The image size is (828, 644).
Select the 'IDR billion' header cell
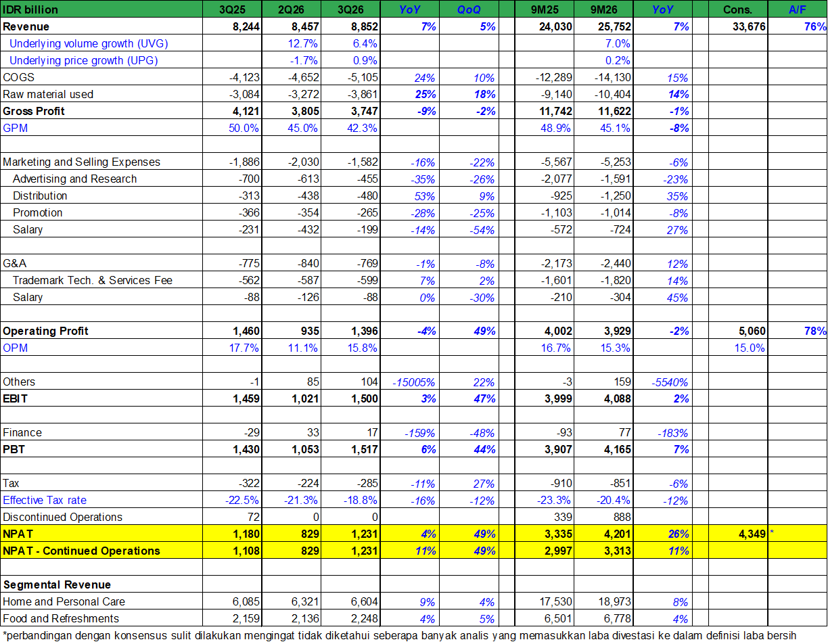click(101, 9)
